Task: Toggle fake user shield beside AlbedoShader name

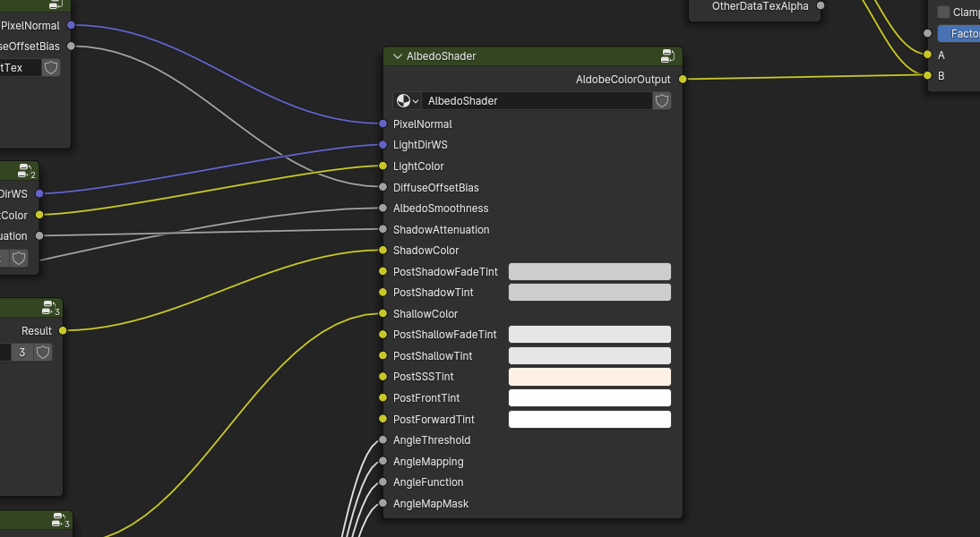Action: tap(662, 101)
